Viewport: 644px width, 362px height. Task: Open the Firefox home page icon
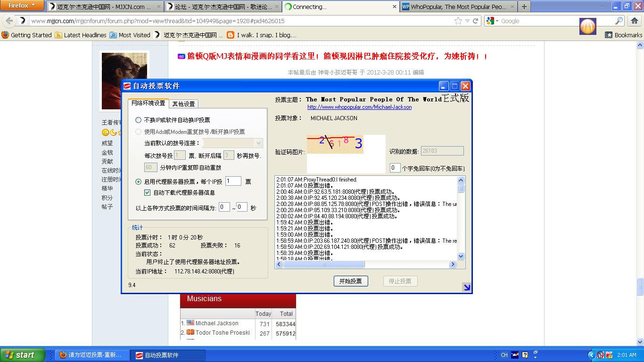coord(634,21)
